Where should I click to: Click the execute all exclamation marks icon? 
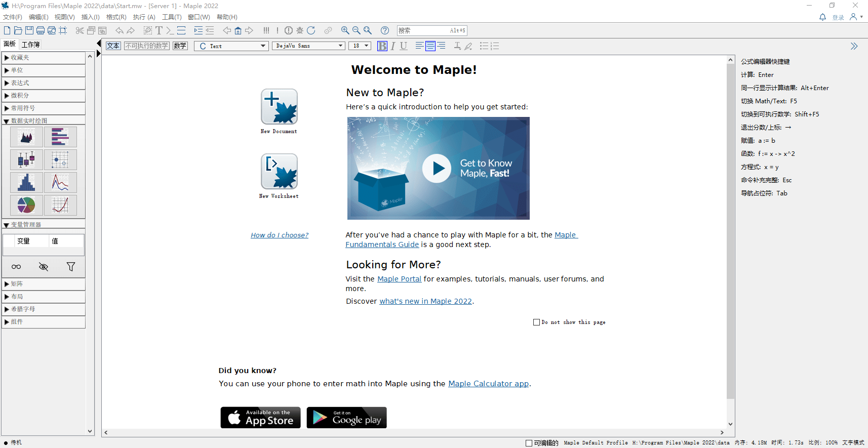click(x=266, y=30)
